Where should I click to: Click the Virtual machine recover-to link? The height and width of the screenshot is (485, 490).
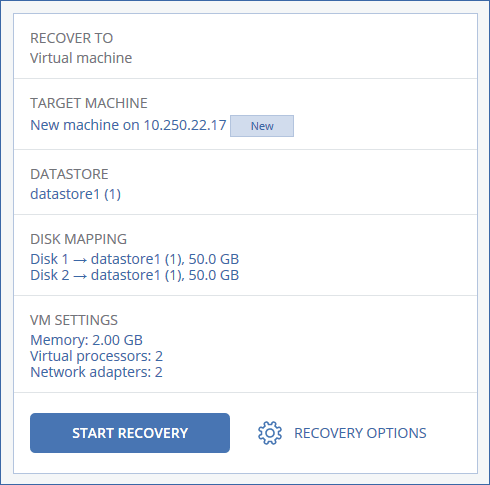click(81, 58)
